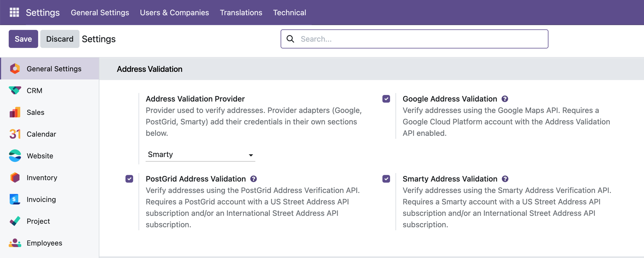Open the apps grid menu icon
Image resolution: width=644 pixels, height=258 pixels.
(14, 12)
